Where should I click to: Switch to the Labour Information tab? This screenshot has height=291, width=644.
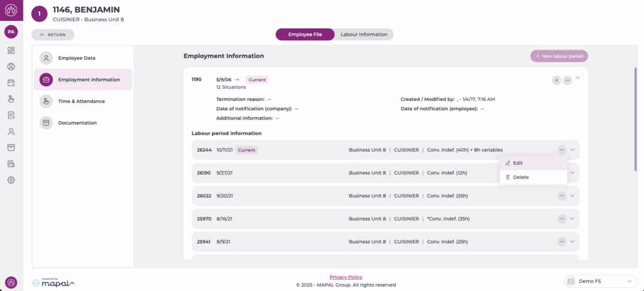click(x=364, y=35)
